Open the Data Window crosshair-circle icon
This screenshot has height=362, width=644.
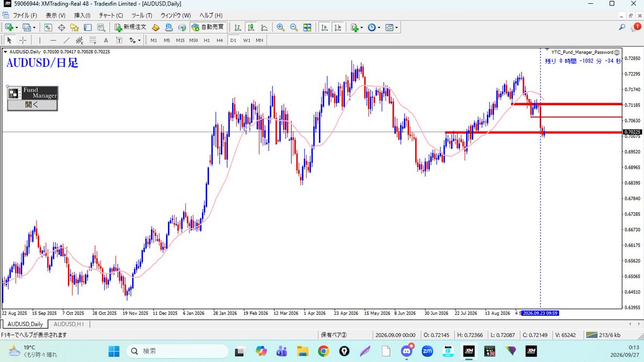pyautogui.click(x=61, y=27)
